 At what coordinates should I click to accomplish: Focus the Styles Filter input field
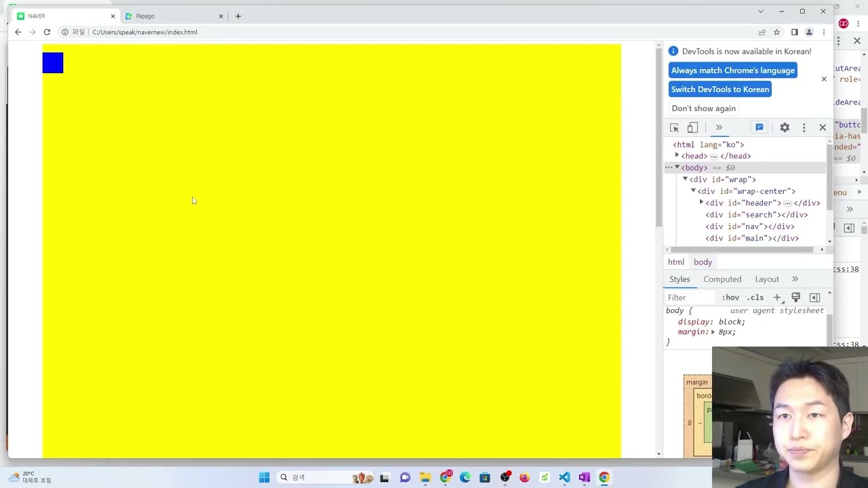[x=690, y=298]
